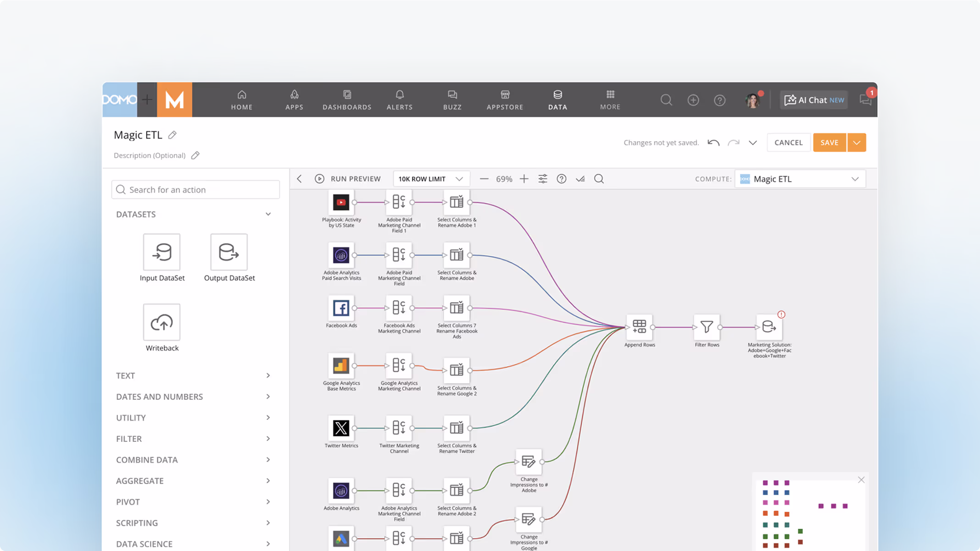Viewport: 980px width, 551px height.
Task: Undo the last change
Action: [x=713, y=143]
